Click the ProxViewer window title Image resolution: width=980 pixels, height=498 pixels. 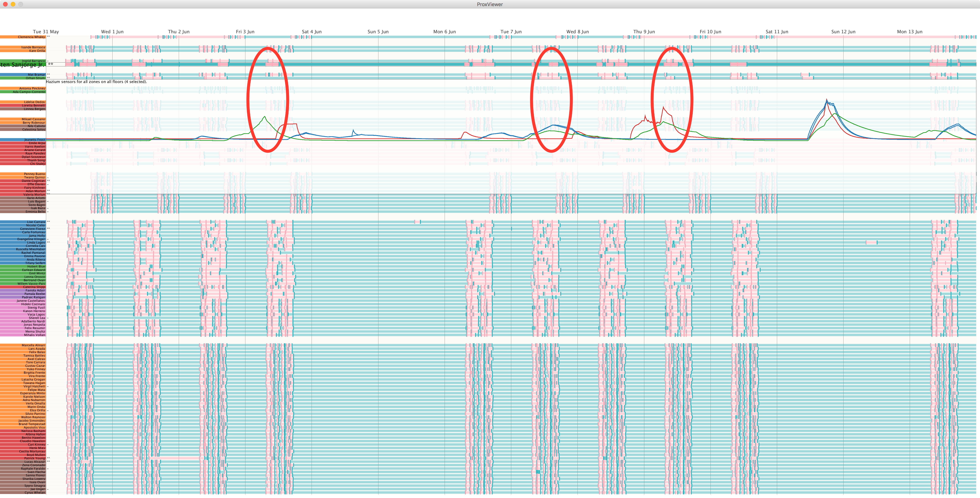490,4
